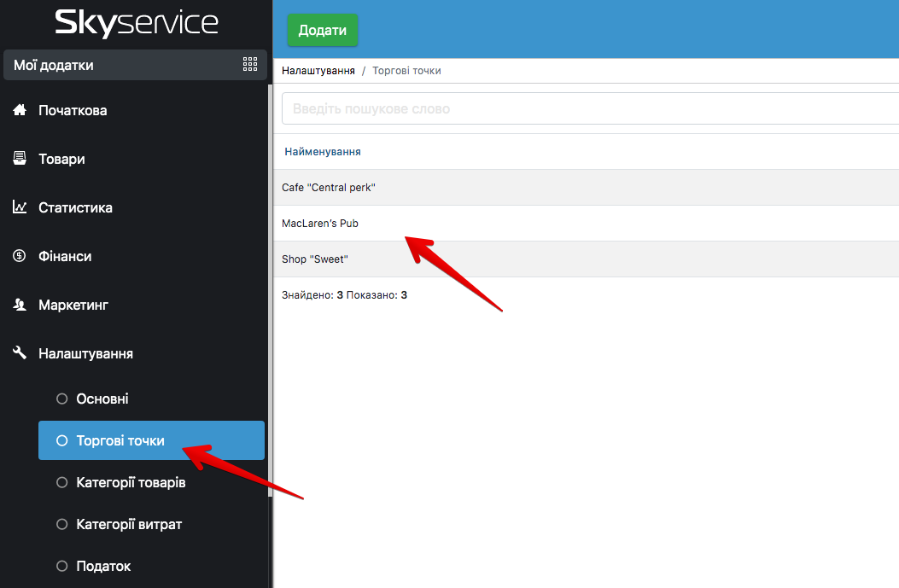Click the Skyservice logo
The image size is (899, 588).
136,23
